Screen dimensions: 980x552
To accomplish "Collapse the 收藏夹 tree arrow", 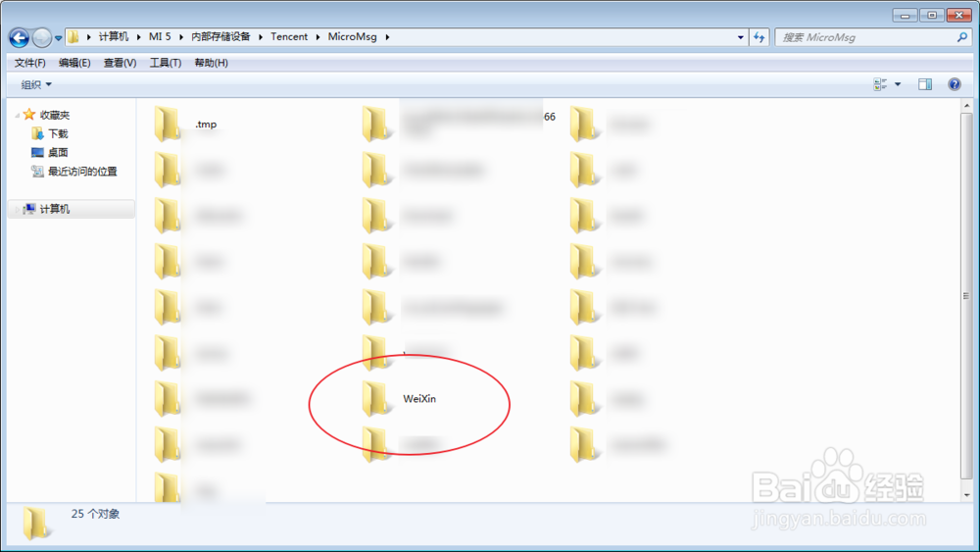I will pyautogui.click(x=17, y=115).
